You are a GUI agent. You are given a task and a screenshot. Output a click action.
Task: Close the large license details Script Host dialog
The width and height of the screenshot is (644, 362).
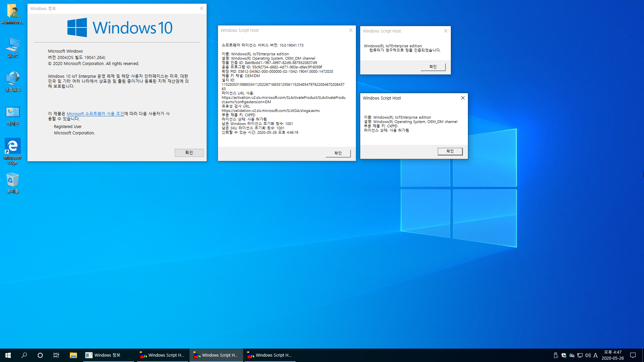(x=351, y=30)
